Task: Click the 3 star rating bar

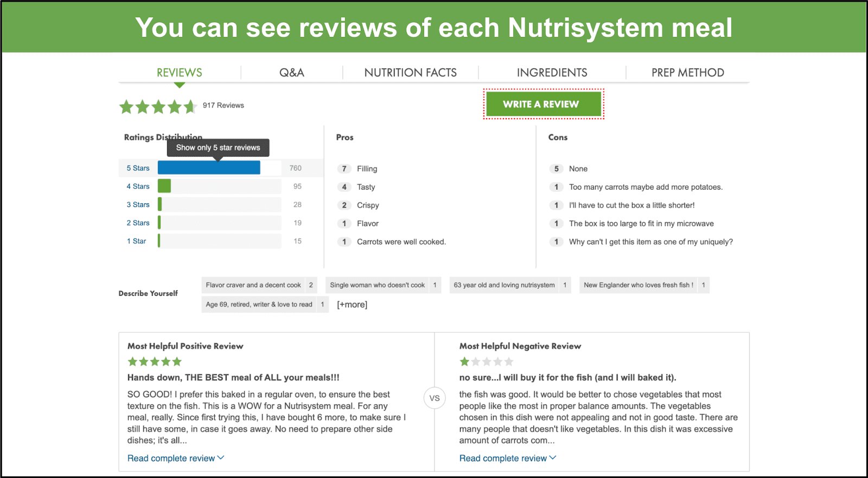Action: tap(159, 204)
